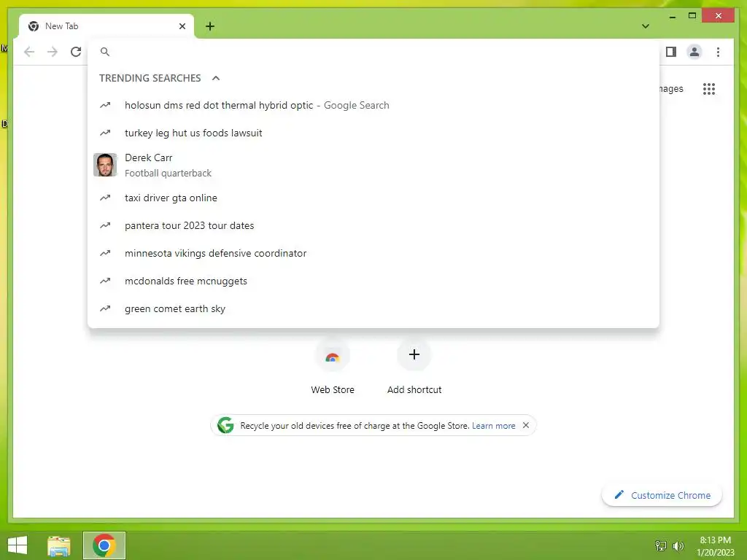The image size is (747, 560).
Task: Click Customize Chrome button
Action: coord(662,495)
